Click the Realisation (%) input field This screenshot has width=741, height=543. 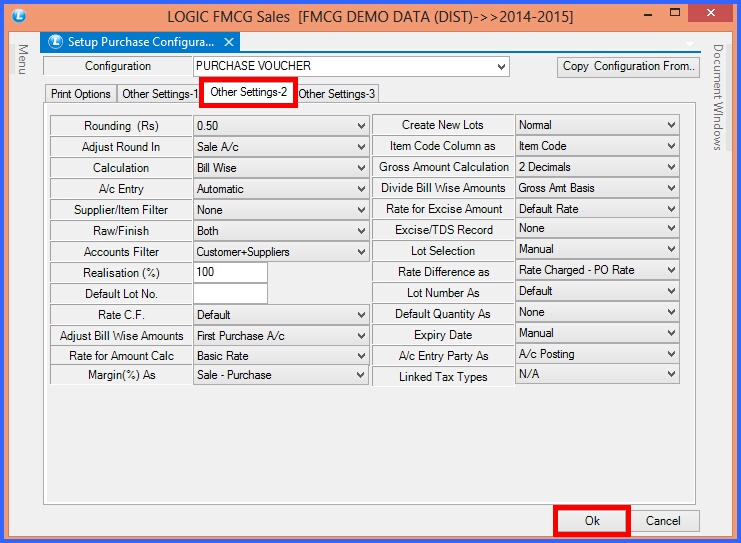click(x=231, y=272)
